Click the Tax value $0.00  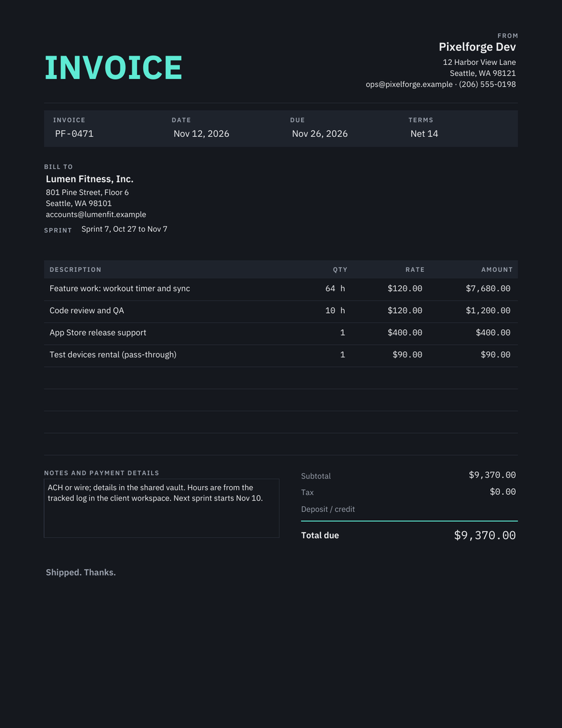(x=503, y=492)
